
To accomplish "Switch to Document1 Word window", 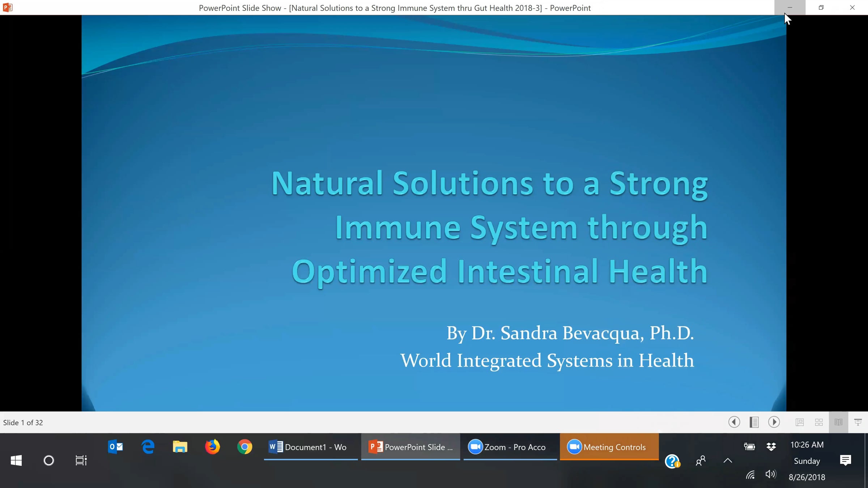I will [x=310, y=447].
